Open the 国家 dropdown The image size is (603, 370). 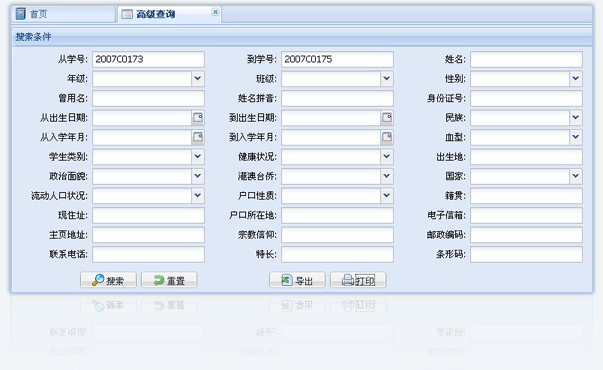pyautogui.click(x=576, y=176)
